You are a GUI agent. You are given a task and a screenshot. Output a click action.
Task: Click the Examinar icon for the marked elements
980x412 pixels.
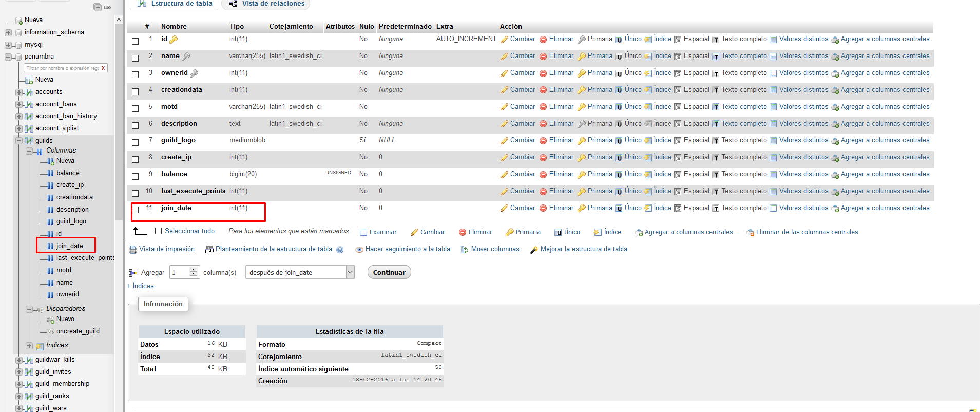pos(363,232)
